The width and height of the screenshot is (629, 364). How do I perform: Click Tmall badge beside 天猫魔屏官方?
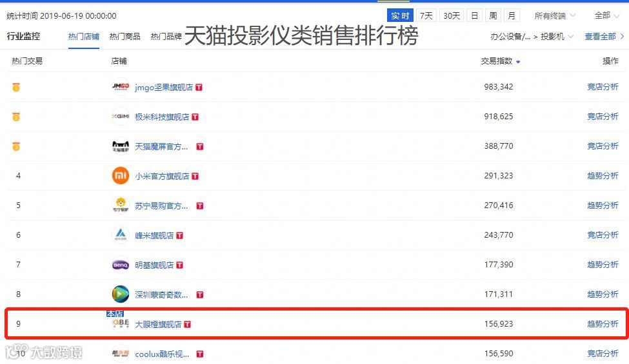coord(200,146)
